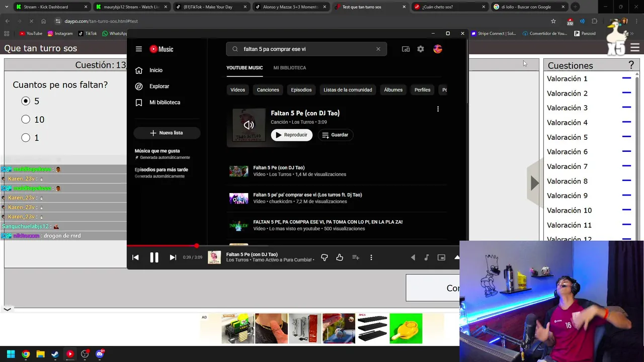Skip to previous track in player
The width and height of the screenshot is (644, 362).
[135, 257]
